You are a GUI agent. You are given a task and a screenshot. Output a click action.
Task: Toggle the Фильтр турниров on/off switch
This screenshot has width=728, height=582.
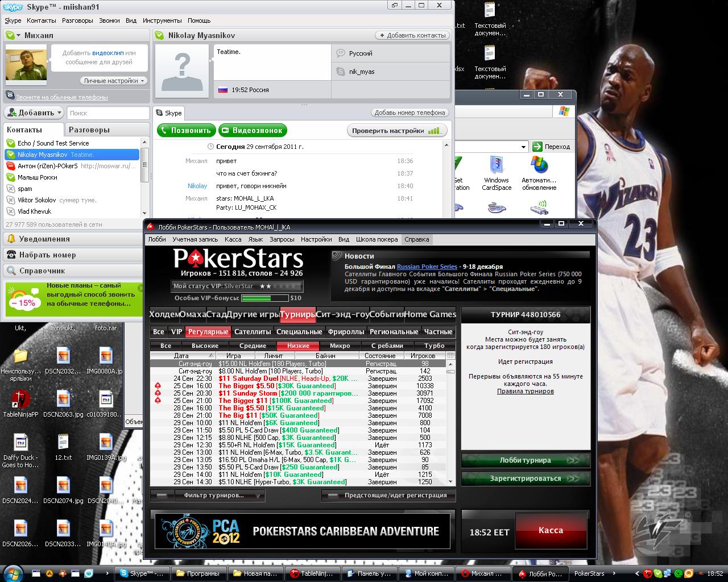(162, 496)
